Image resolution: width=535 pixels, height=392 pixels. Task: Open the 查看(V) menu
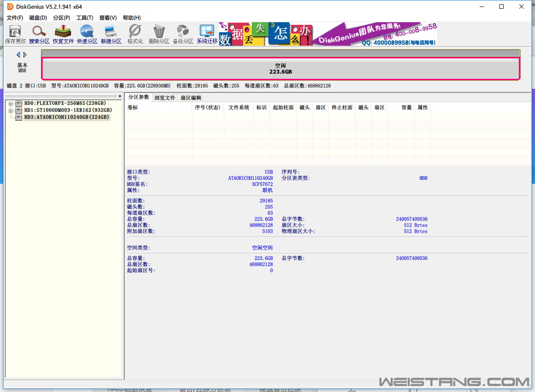click(x=108, y=18)
